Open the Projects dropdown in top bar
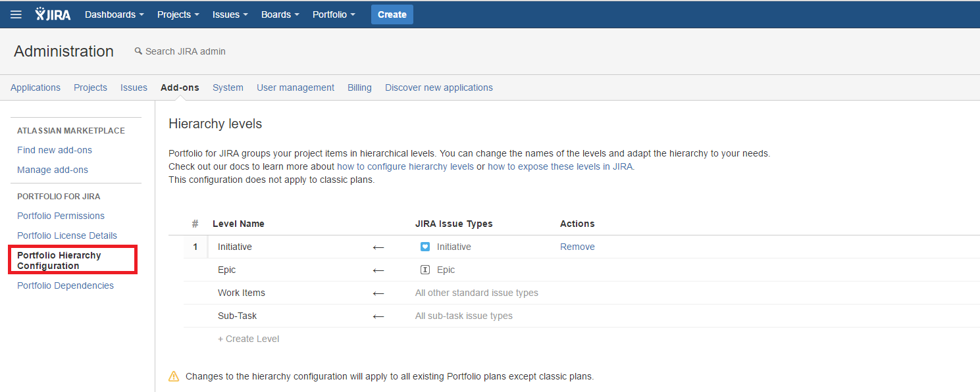 (178, 14)
